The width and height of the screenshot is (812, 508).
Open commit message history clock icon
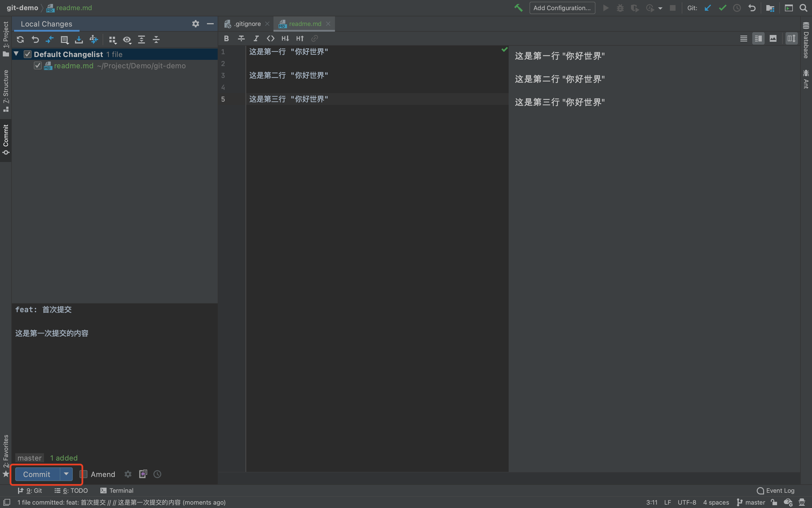(157, 474)
